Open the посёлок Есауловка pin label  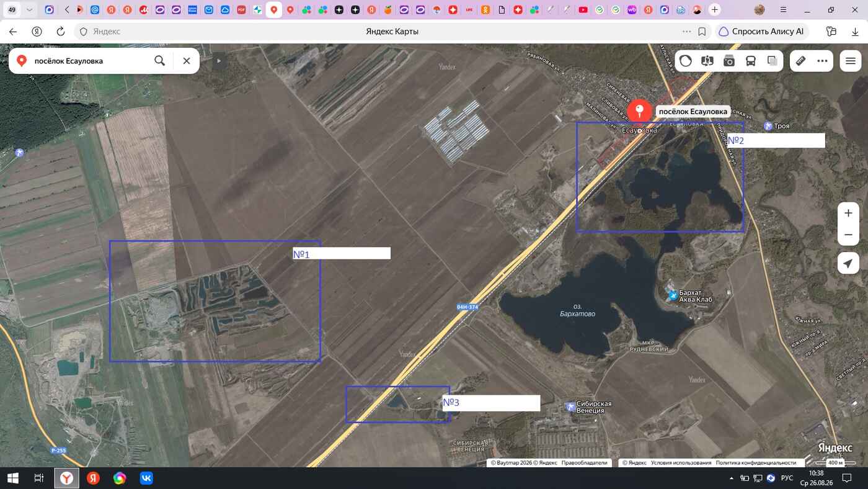click(693, 112)
